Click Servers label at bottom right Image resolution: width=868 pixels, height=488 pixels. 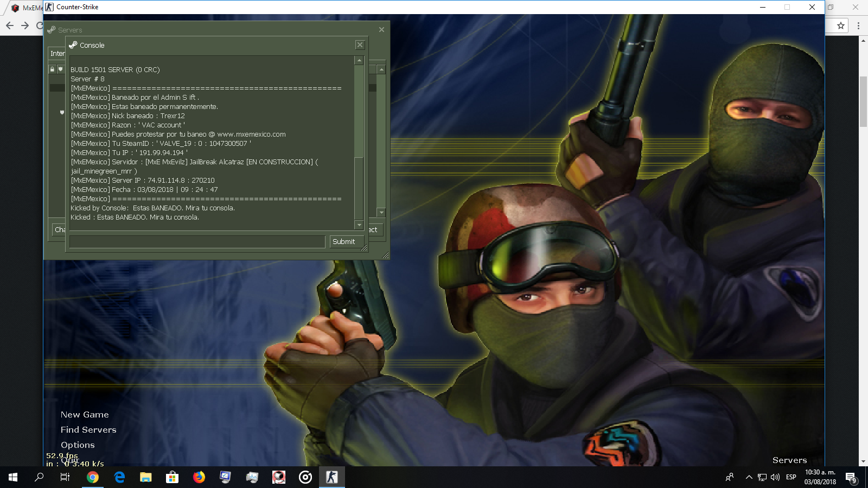click(x=789, y=460)
